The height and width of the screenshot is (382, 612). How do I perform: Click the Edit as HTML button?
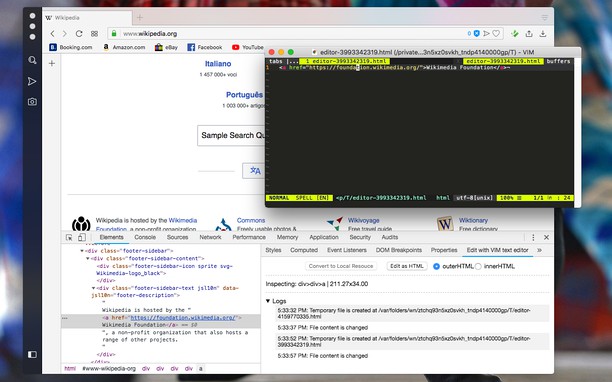tap(407, 266)
